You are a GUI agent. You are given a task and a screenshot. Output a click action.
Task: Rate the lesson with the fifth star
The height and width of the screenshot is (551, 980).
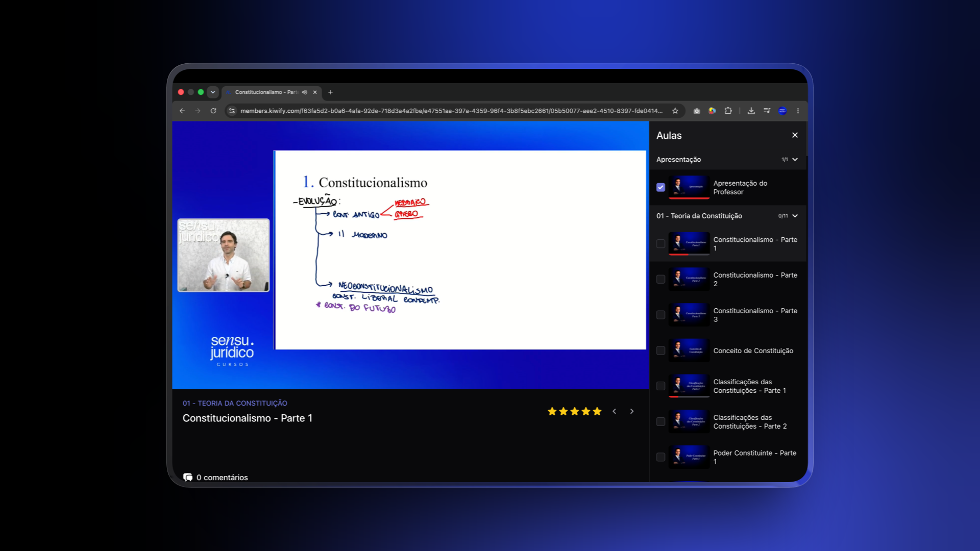[597, 411]
